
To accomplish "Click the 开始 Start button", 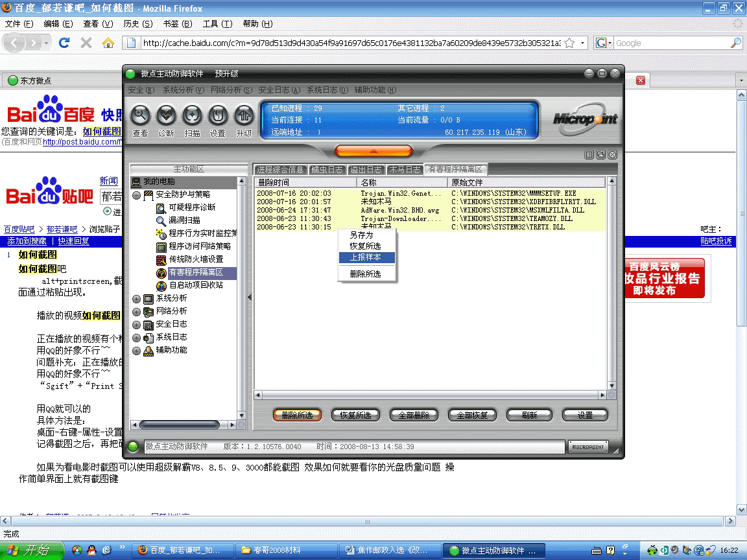I will click(31, 550).
